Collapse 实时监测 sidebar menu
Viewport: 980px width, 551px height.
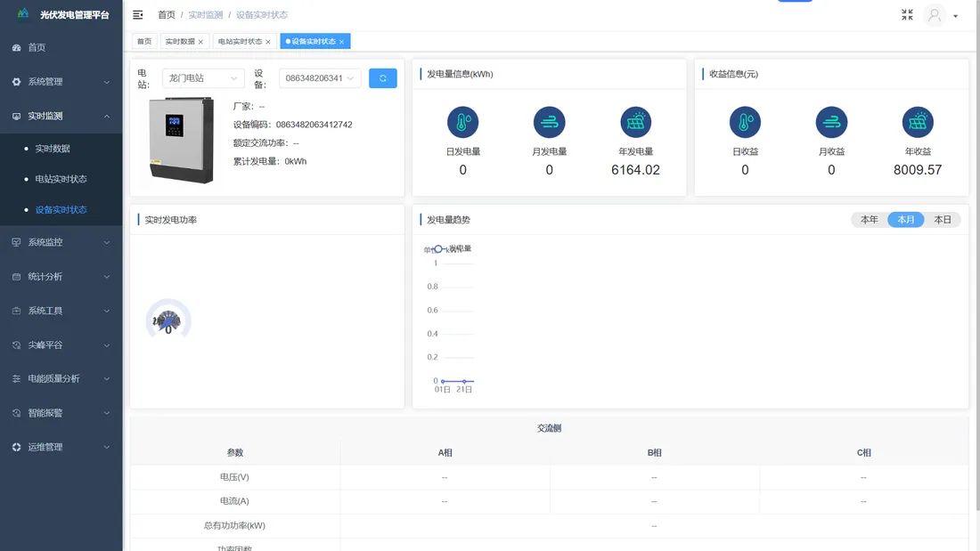(61, 117)
